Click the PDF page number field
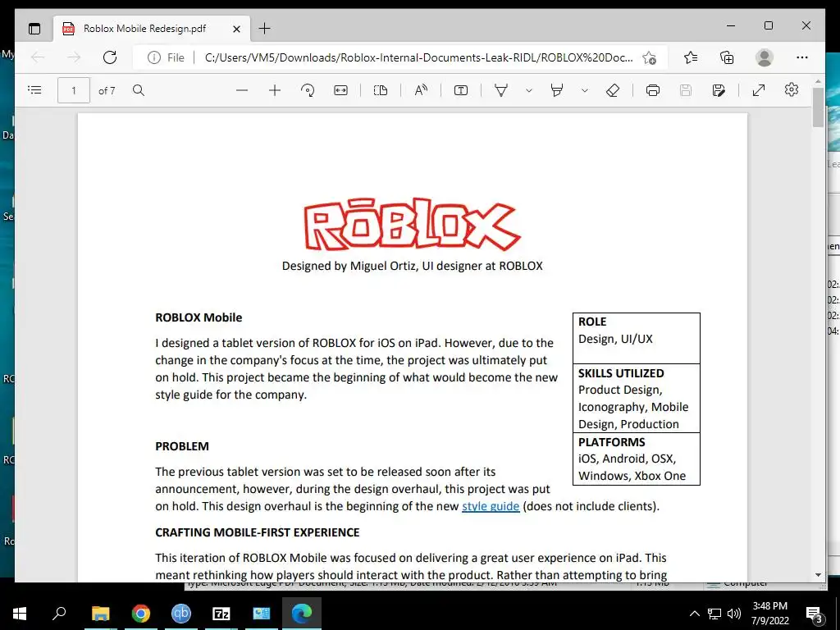840x630 pixels. pyautogui.click(x=74, y=90)
